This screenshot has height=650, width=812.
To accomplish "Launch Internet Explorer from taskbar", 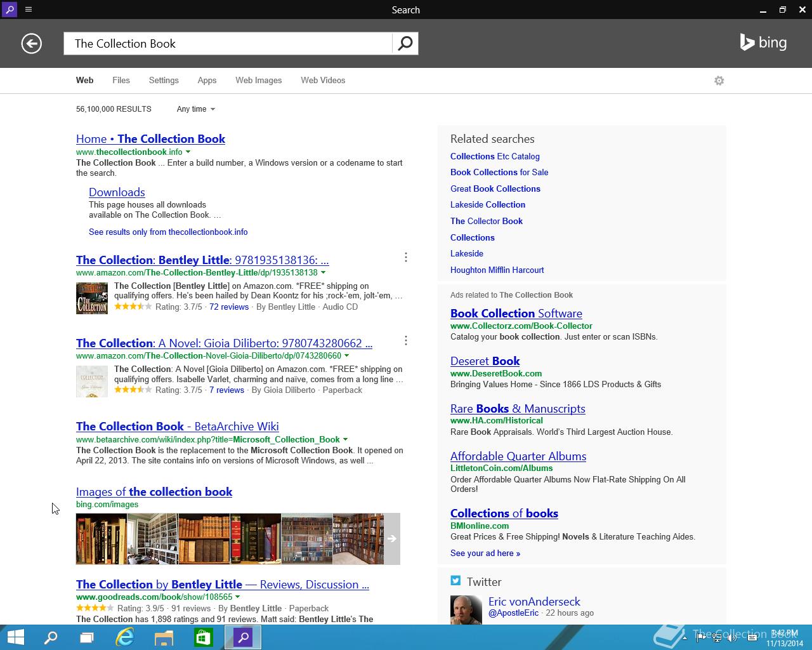I will (125, 637).
